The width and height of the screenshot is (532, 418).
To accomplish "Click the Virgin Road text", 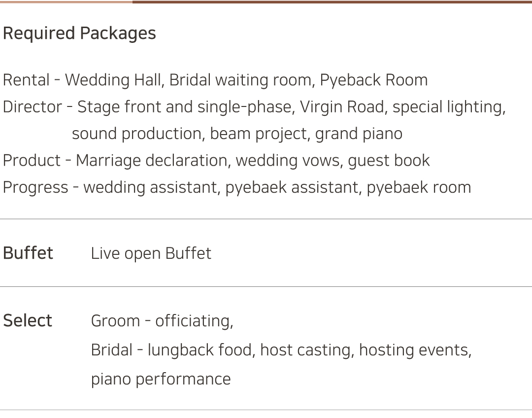I will point(343,107).
